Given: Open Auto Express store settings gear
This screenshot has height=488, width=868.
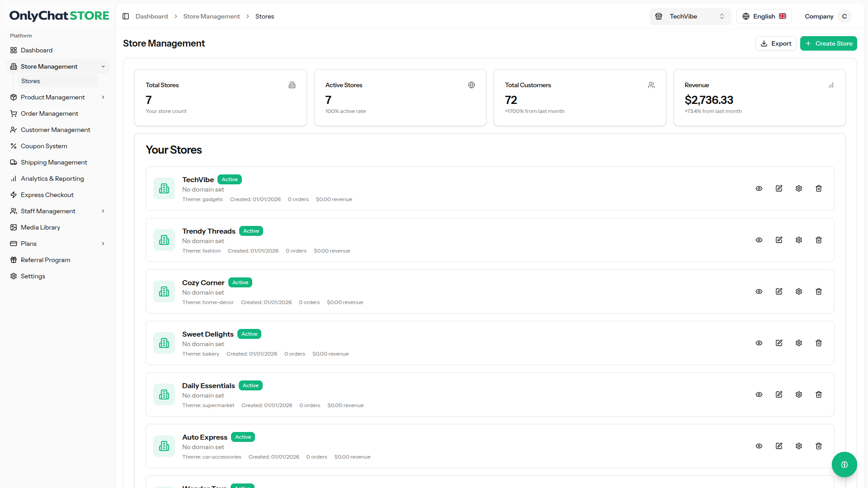Looking at the screenshot, I should (x=799, y=446).
